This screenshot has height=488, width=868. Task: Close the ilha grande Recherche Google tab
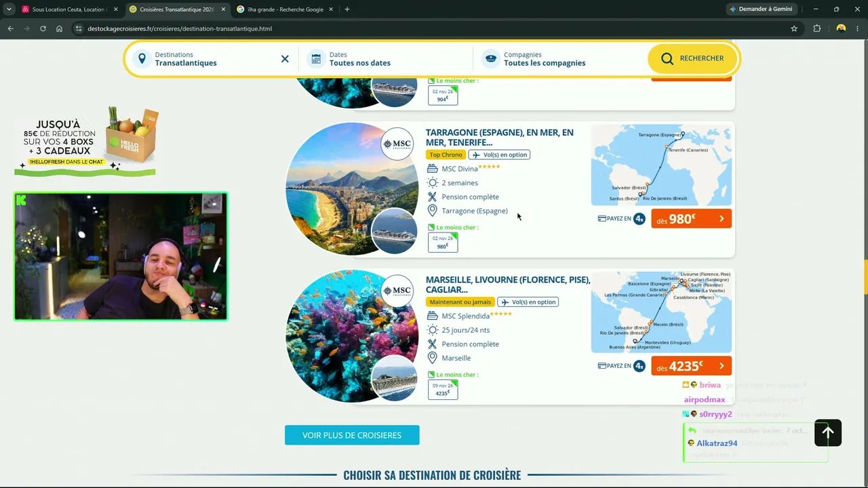click(332, 9)
